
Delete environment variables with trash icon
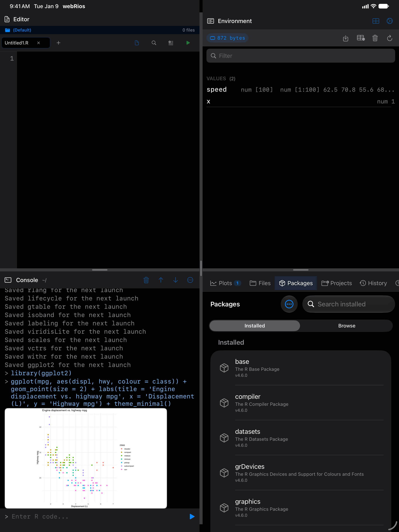(375, 38)
